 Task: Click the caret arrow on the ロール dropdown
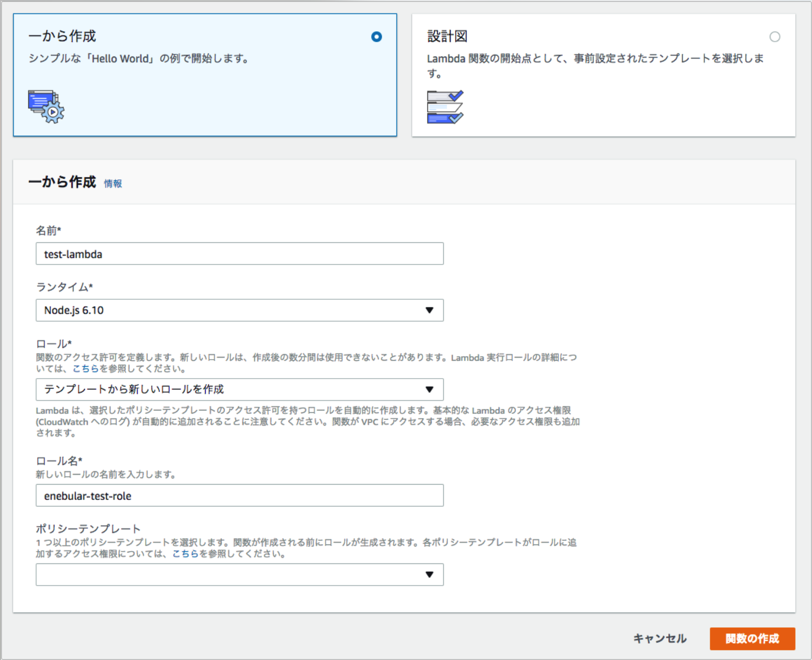point(429,389)
